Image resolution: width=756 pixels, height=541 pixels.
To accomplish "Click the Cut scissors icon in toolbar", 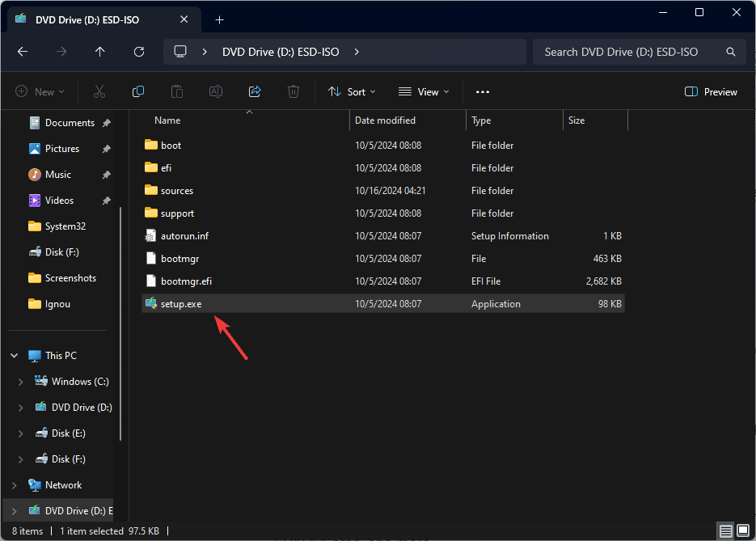I will point(99,92).
